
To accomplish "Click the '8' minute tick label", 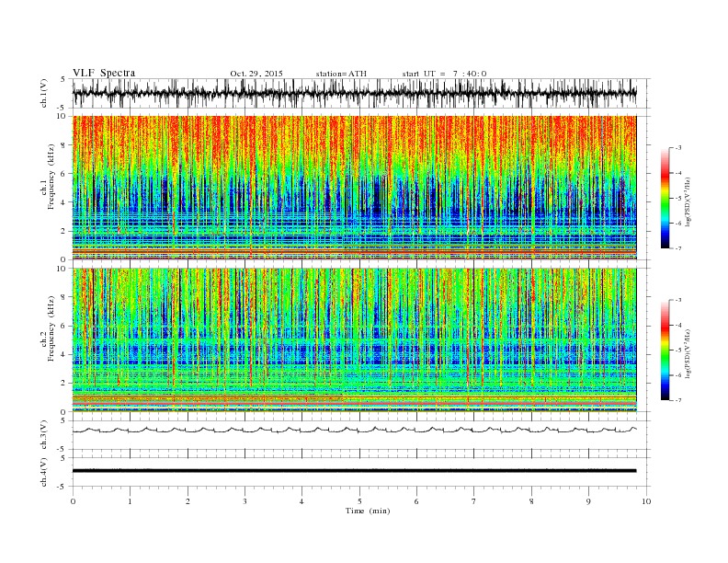I will click(531, 501).
